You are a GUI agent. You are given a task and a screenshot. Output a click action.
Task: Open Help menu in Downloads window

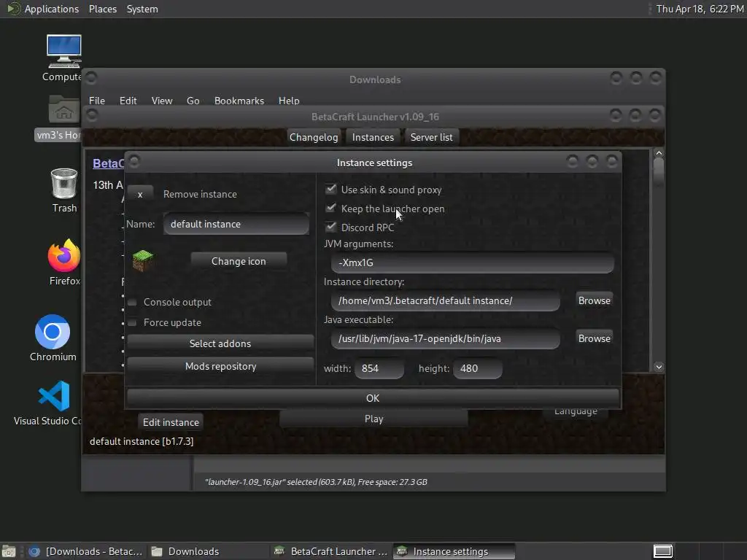point(289,101)
